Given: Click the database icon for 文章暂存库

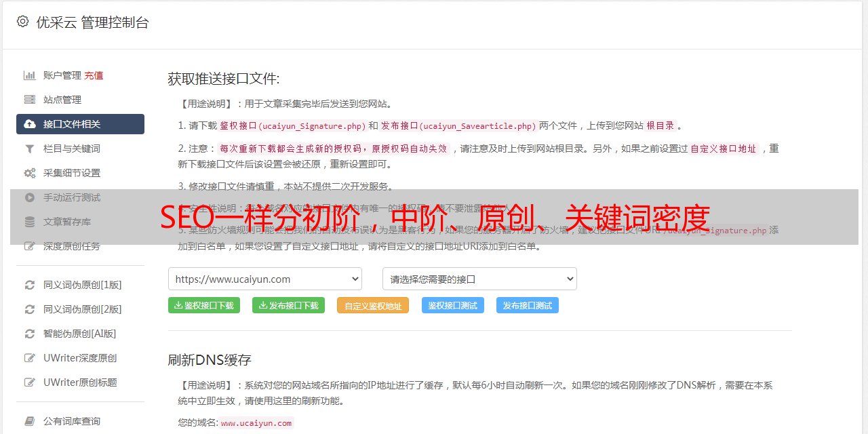Looking at the screenshot, I should tap(30, 222).
